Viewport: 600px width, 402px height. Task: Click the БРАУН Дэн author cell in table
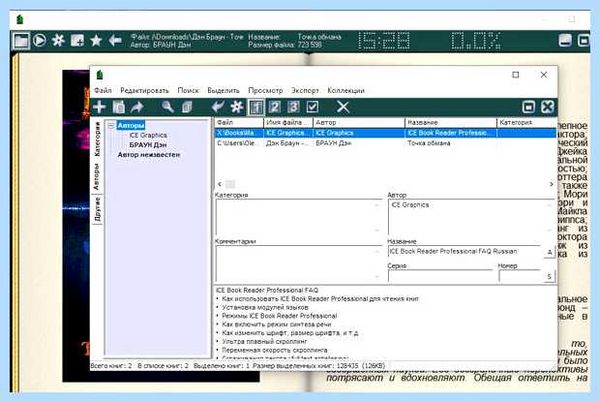click(333, 143)
